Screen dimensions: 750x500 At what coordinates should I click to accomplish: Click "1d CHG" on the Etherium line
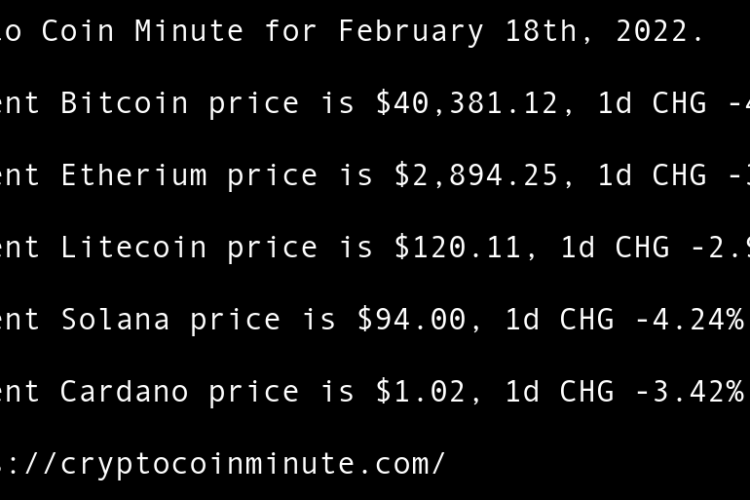point(652,175)
